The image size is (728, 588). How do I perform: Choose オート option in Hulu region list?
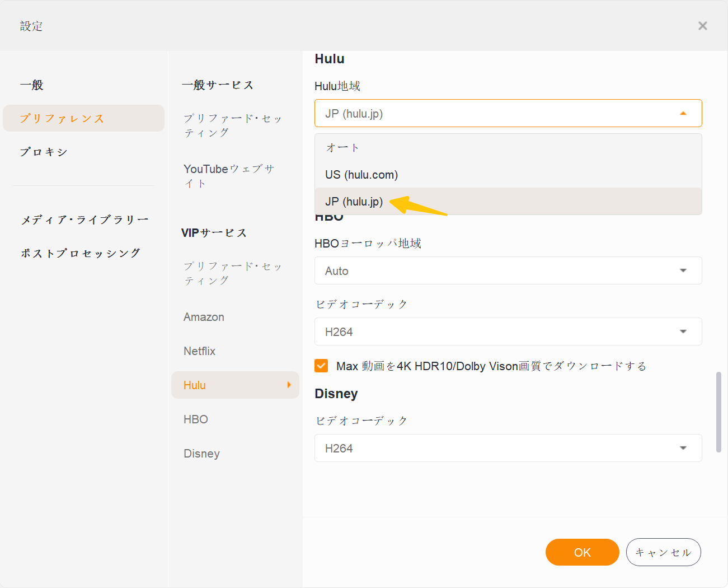coord(508,147)
